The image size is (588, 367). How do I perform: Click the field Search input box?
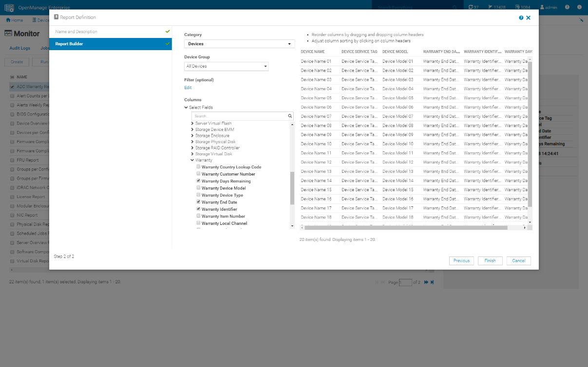239,116
